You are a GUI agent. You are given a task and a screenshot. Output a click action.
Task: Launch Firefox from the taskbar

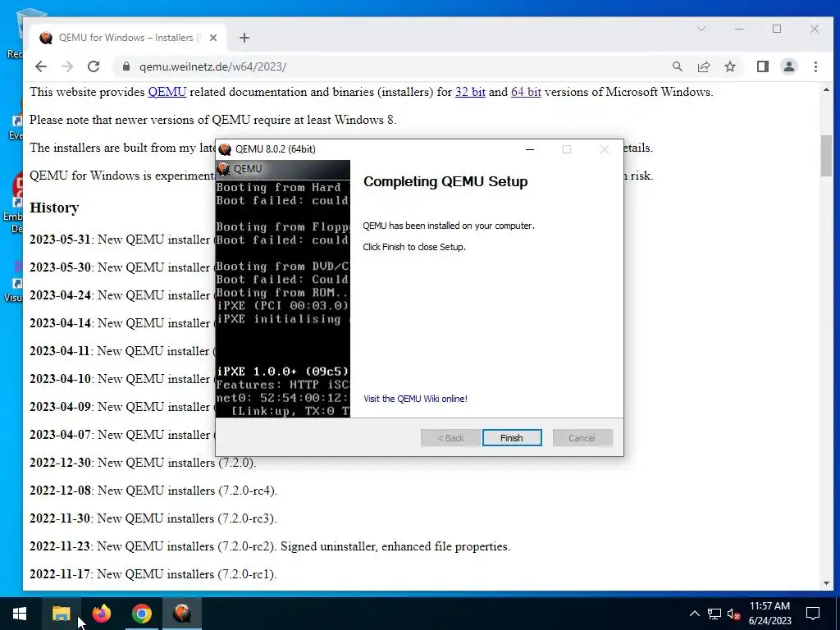(101, 614)
